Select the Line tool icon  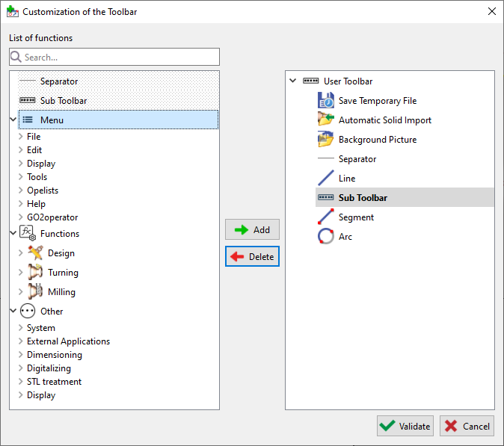[325, 179]
